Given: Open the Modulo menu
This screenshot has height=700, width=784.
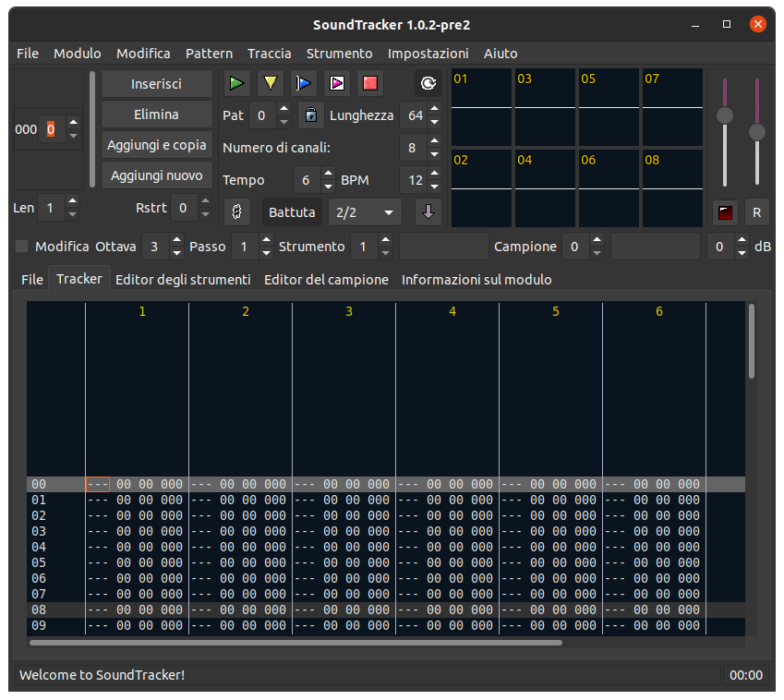Looking at the screenshot, I should (x=77, y=54).
